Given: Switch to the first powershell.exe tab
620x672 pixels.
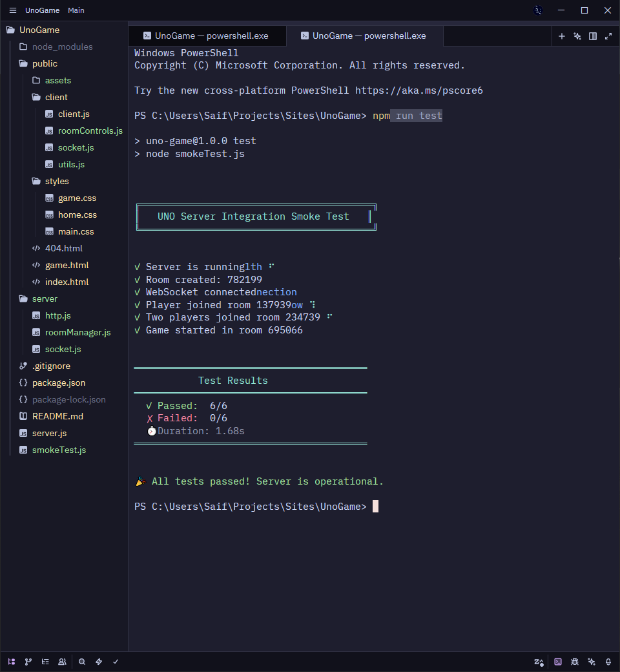Looking at the screenshot, I should (207, 36).
